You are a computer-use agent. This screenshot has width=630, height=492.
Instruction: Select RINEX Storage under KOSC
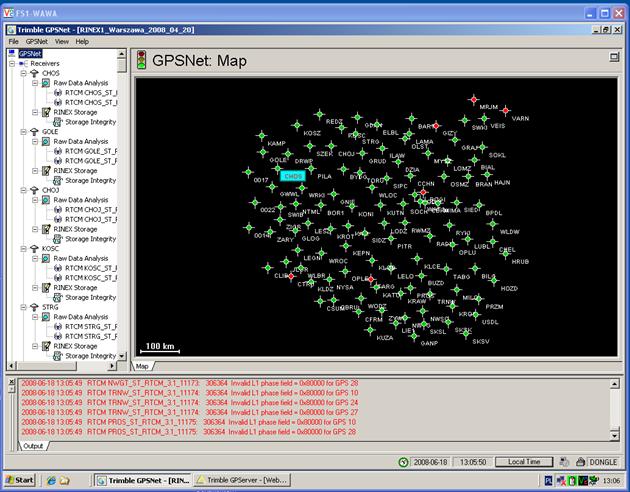(76, 288)
